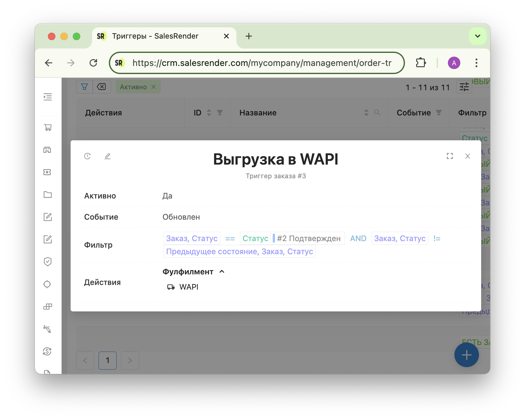The image size is (525, 420).
Task: Open the warehouse store sidebar icon
Action: (x=48, y=150)
